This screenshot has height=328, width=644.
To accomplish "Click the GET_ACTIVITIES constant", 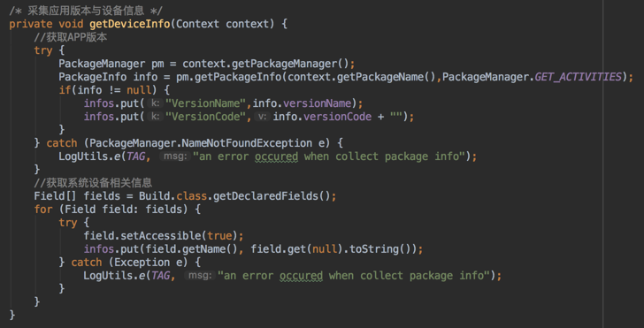I will click(x=579, y=77).
